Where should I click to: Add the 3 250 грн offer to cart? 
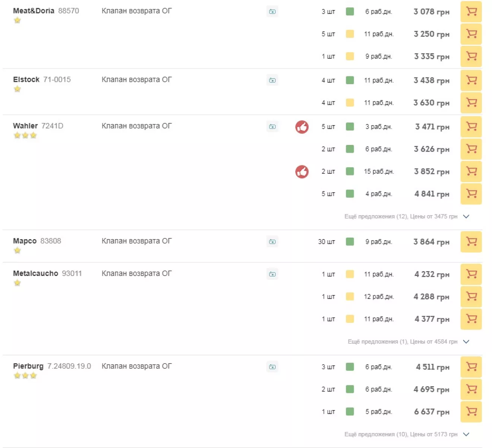[x=471, y=34]
